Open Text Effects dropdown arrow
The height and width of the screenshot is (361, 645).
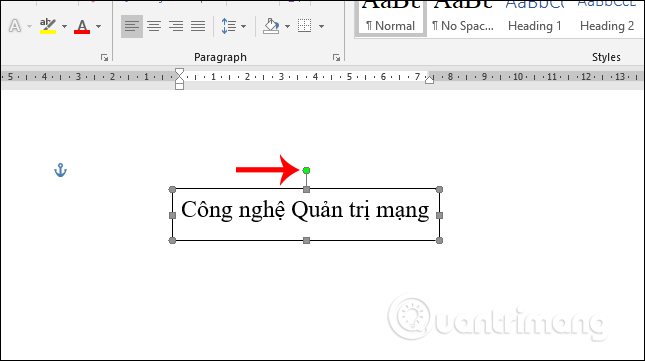tap(29, 27)
